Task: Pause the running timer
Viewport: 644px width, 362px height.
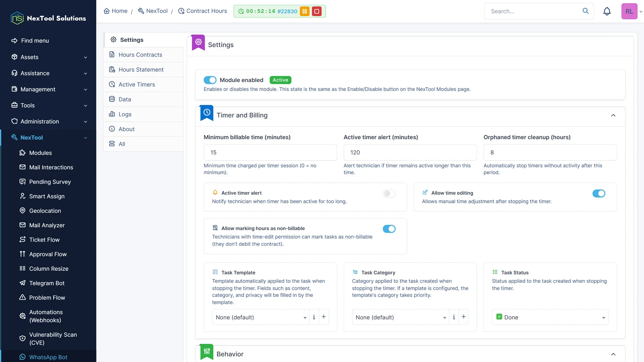Action: [305, 11]
